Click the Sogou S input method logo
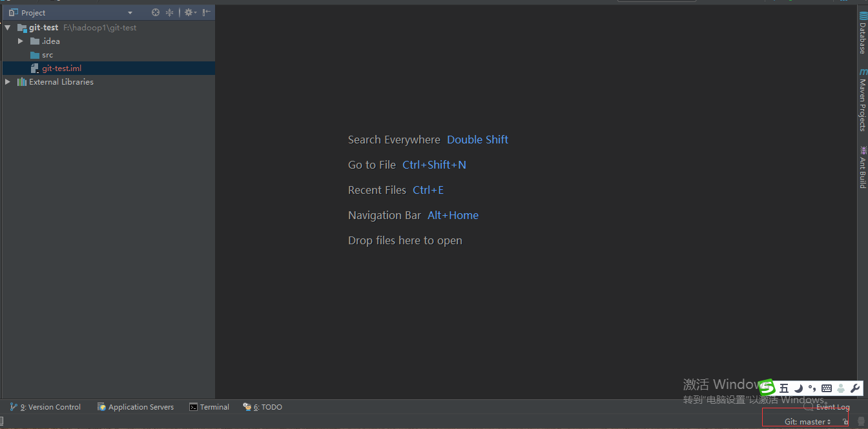 (x=767, y=388)
